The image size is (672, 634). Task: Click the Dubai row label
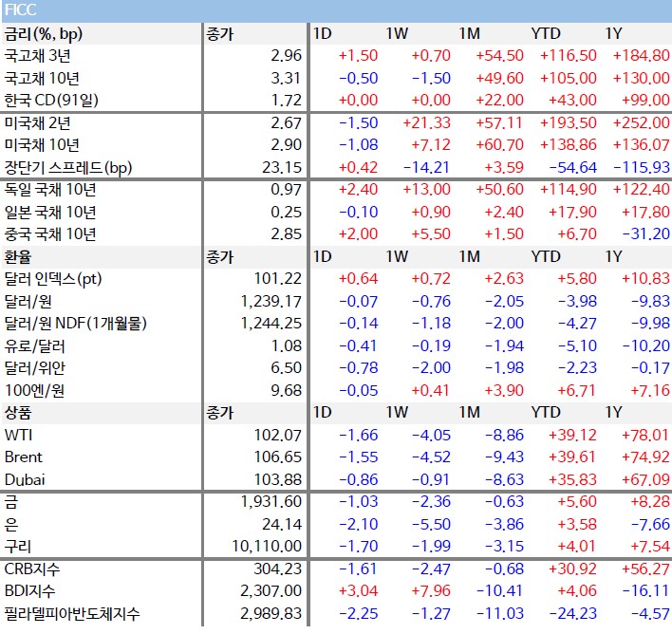pyautogui.click(x=25, y=479)
